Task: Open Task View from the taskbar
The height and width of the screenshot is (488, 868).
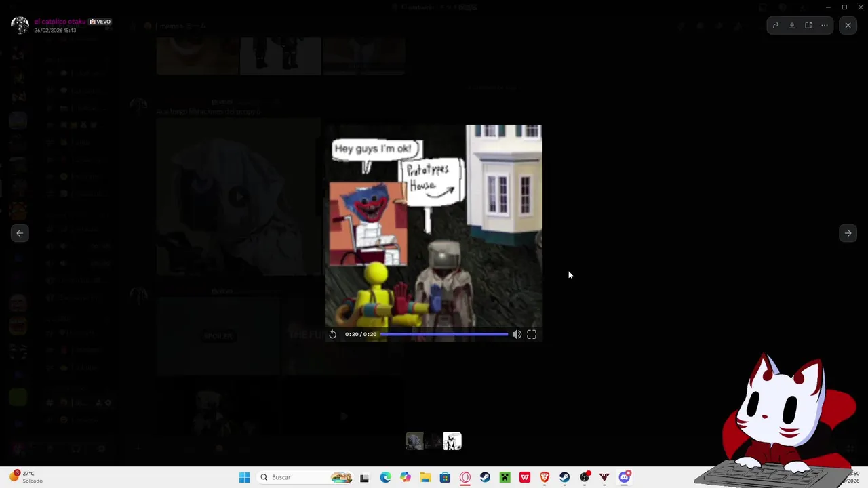Action: [364, 477]
